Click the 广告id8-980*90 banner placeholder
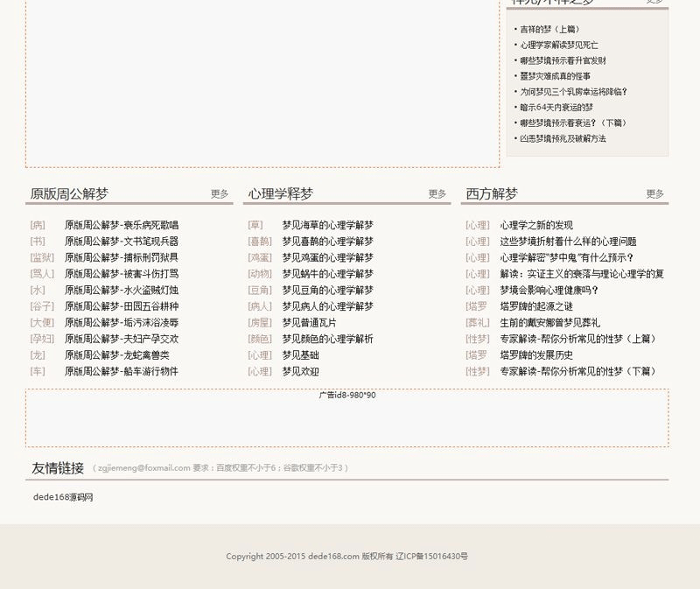Viewport: 700px width, 589px height. 347,418
